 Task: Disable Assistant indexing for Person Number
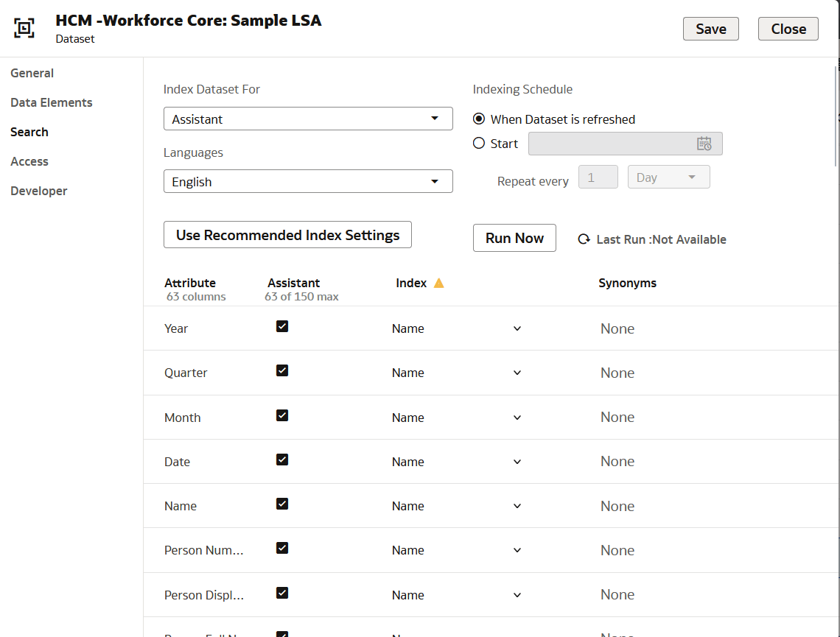[x=282, y=548]
